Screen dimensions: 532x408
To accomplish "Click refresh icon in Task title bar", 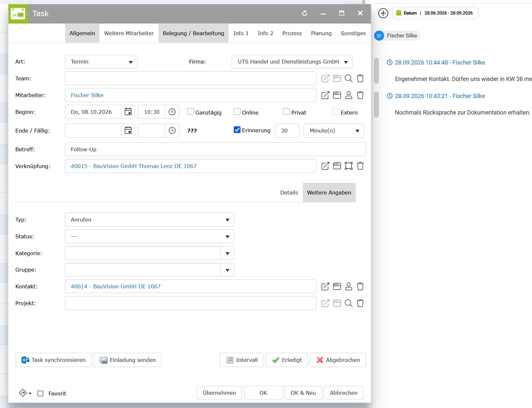I will [x=304, y=13].
